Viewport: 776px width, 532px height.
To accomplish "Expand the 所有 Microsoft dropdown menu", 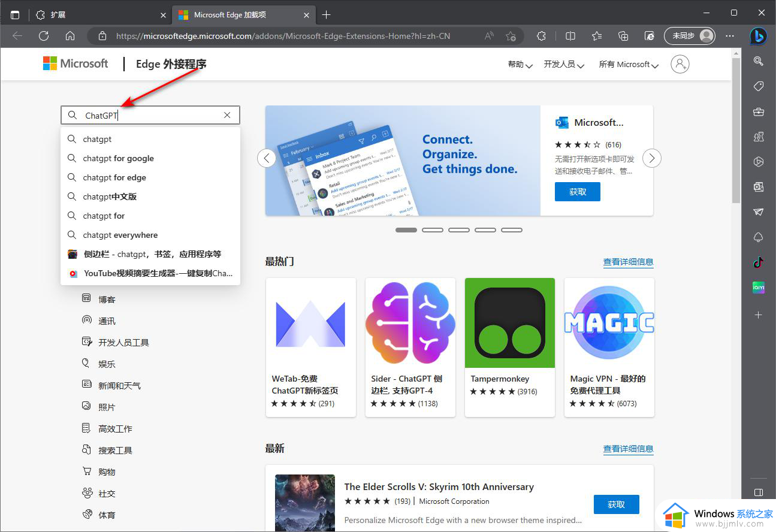I will (x=629, y=64).
